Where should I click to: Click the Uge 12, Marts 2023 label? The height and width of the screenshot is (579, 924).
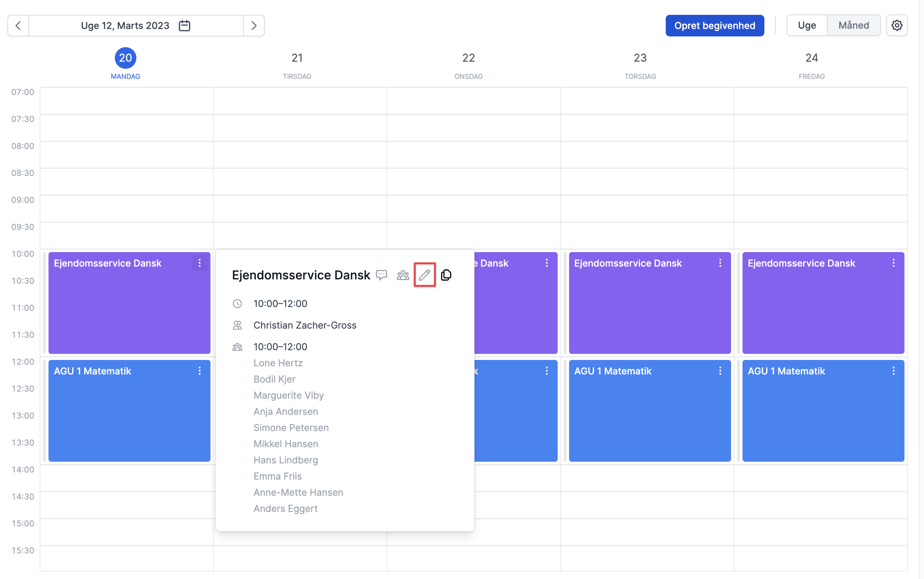click(x=125, y=26)
